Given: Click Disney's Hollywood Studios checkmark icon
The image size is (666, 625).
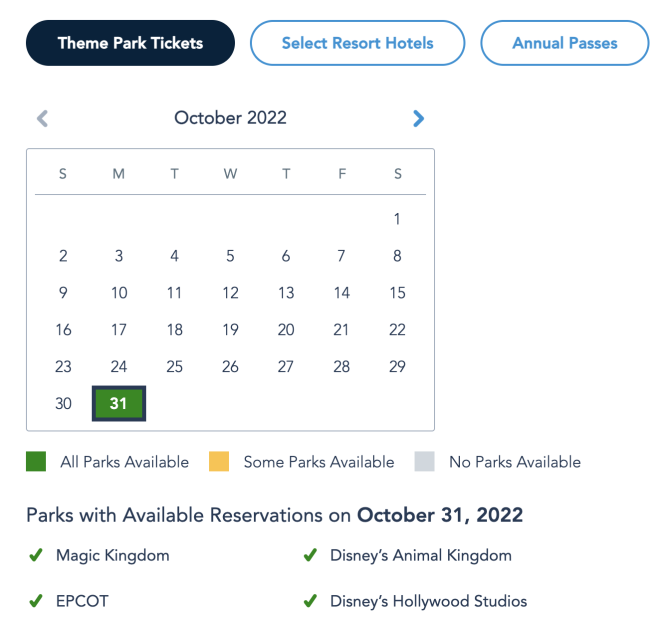Looking at the screenshot, I should [310, 601].
